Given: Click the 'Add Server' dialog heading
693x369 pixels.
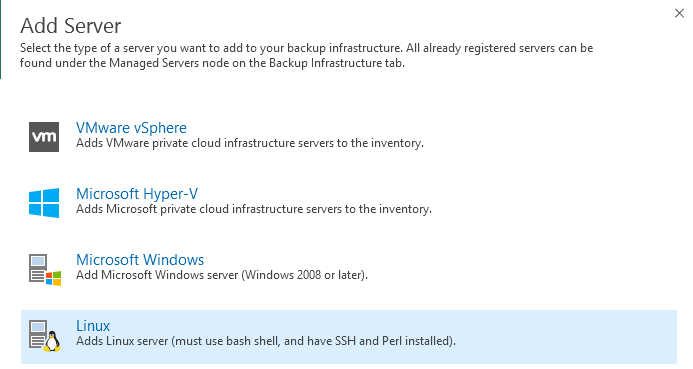Looking at the screenshot, I should coord(71,26).
